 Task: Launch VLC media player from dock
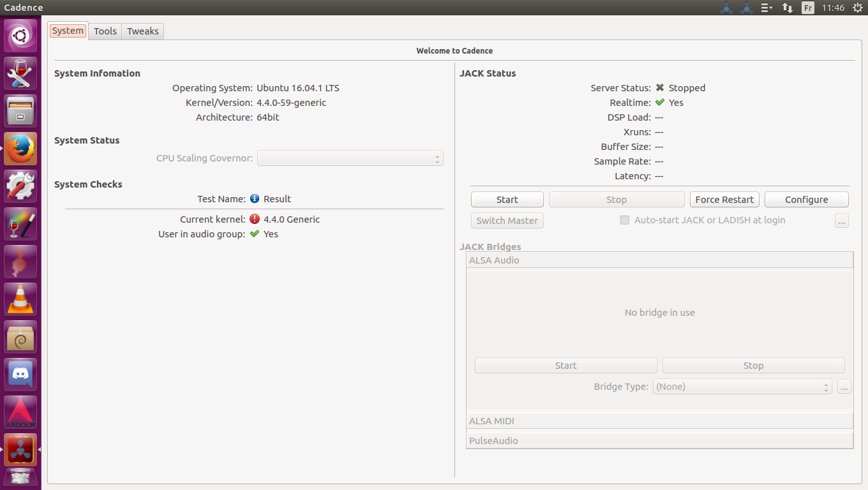point(20,299)
